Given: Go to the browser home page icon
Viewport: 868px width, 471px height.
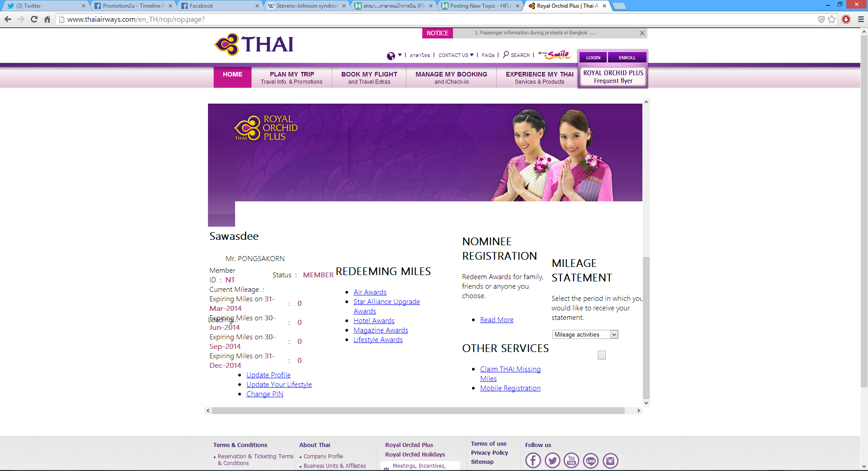Looking at the screenshot, I should coord(47,19).
